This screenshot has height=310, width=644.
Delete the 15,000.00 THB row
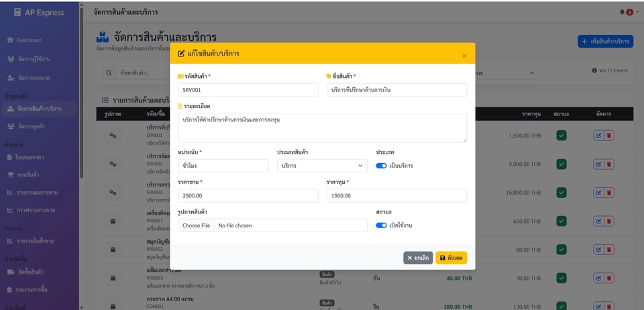609,193
